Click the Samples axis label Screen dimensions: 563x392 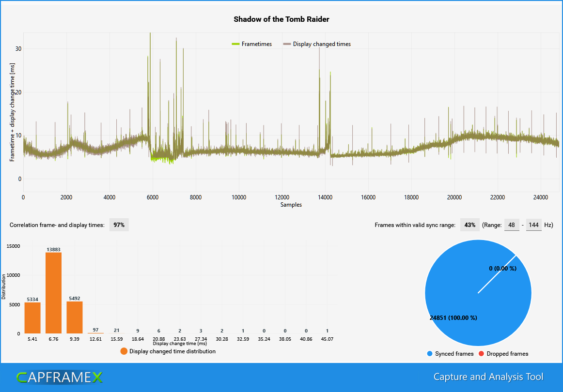(291, 205)
